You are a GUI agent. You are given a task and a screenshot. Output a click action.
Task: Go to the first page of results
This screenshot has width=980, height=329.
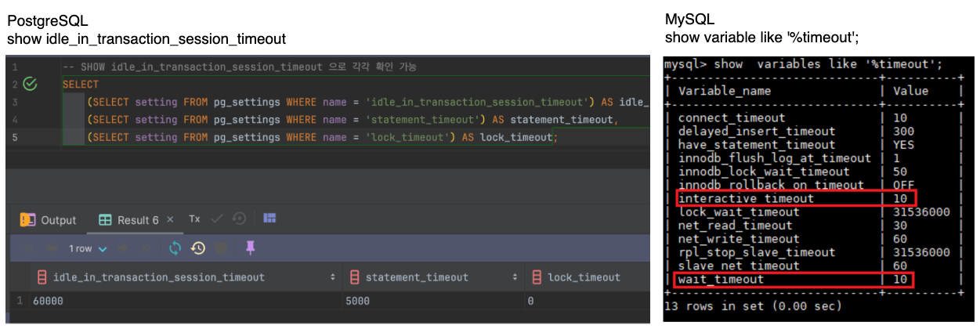28,248
